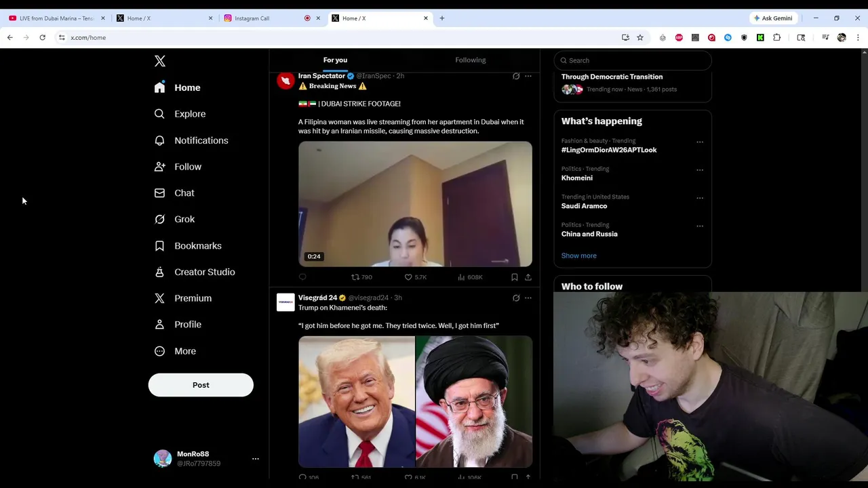This screenshot has width=868, height=488.
Task: Open Profile in the sidebar
Action: pyautogui.click(x=178, y=325)
